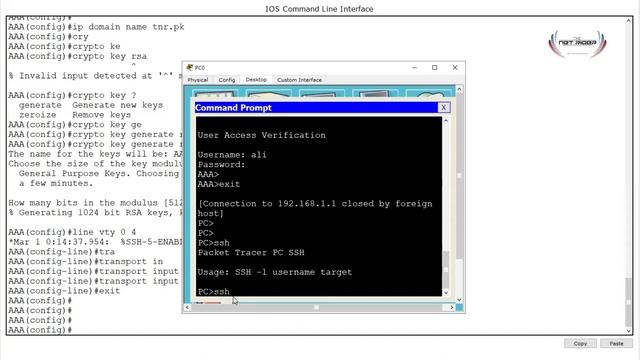Close the PC0 window
The height and width of the screenshot is (360, 640).
pyautogui.click(x=455, y=67)
